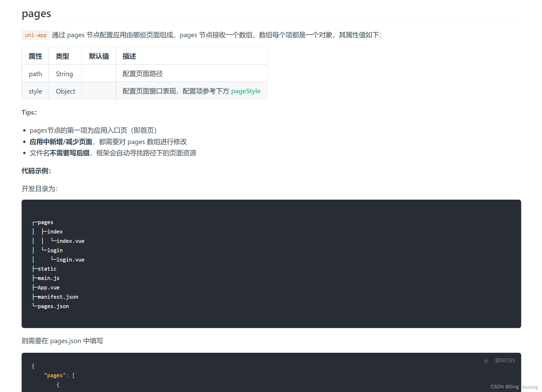Click the bold text 不需要写后缀

tap(69, 153)
